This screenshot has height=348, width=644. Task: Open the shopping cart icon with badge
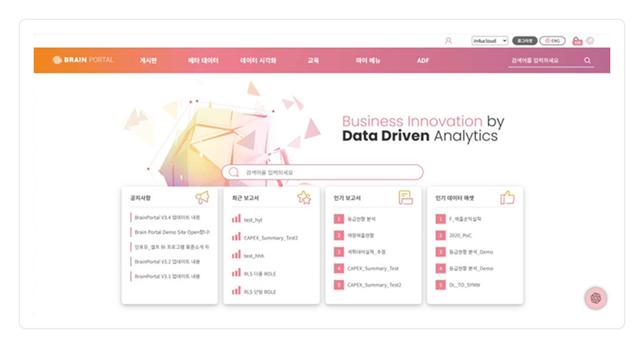click(577, 41)
